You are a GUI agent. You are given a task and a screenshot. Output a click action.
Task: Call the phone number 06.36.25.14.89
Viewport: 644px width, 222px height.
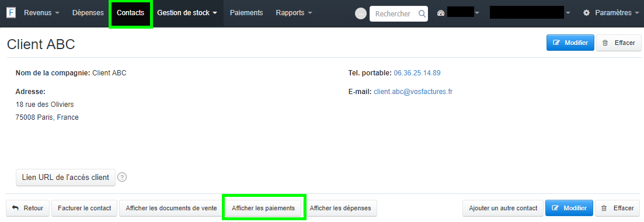point(417,73)
